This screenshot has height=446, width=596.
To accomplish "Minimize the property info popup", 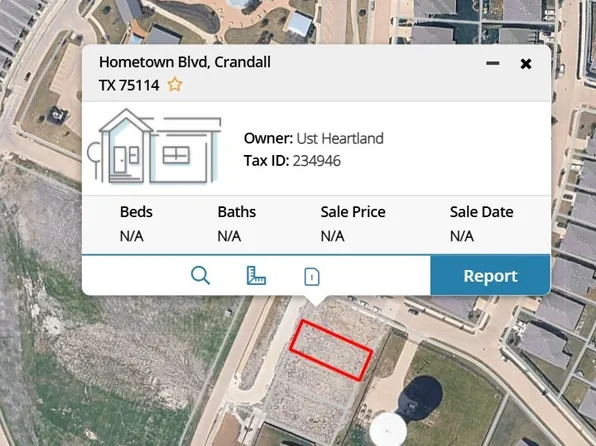I will pyautogui.click(x=493, y=63).
